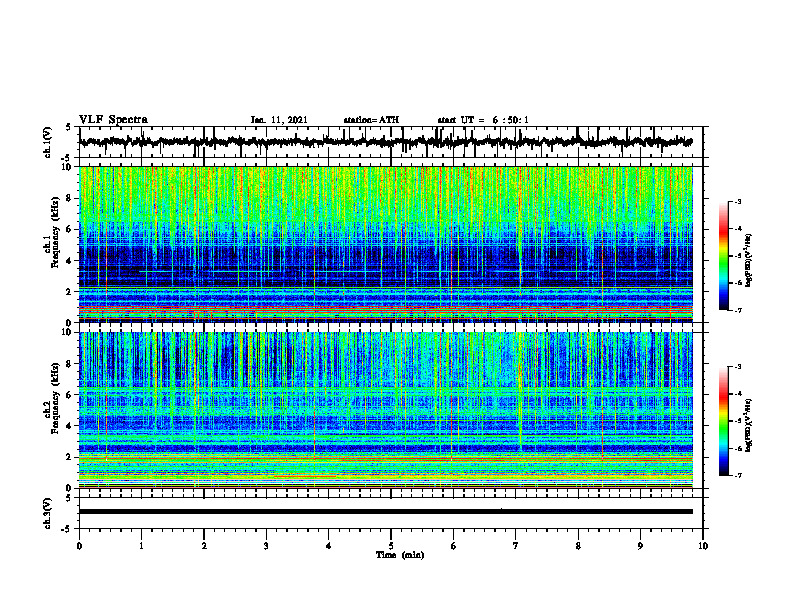Image resolution: width=792 pixels, height=612 pixels.
Task: Click the "1" tick label on the Time axis
Action: click(141, 546)
